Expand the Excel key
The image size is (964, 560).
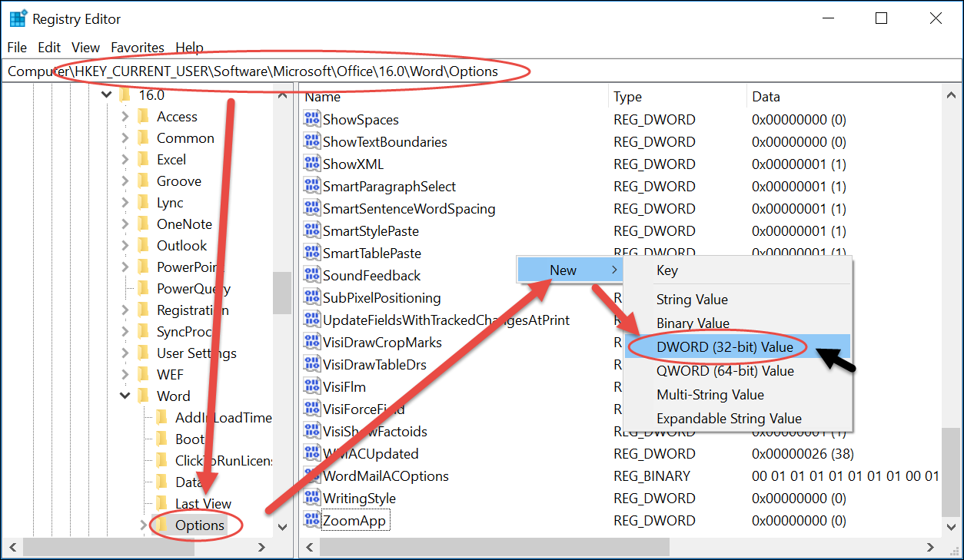coord(125,159)
